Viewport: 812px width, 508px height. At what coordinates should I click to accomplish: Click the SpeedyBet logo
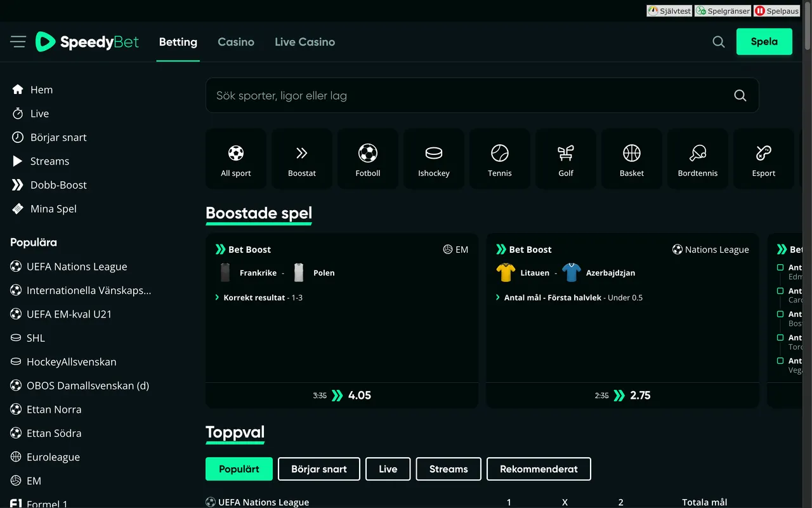click(87, 42)
